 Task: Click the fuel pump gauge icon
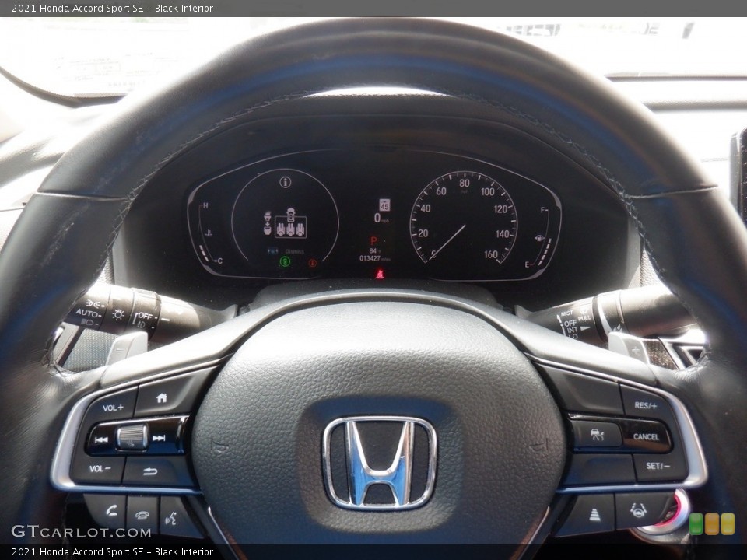(539, 238)
